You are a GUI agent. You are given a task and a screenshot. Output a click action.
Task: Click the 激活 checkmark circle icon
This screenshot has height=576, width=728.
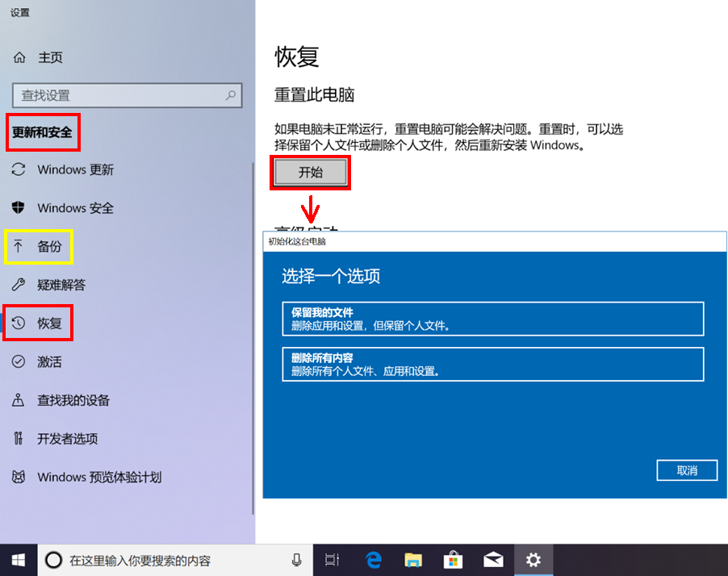[x=19, y=361]
